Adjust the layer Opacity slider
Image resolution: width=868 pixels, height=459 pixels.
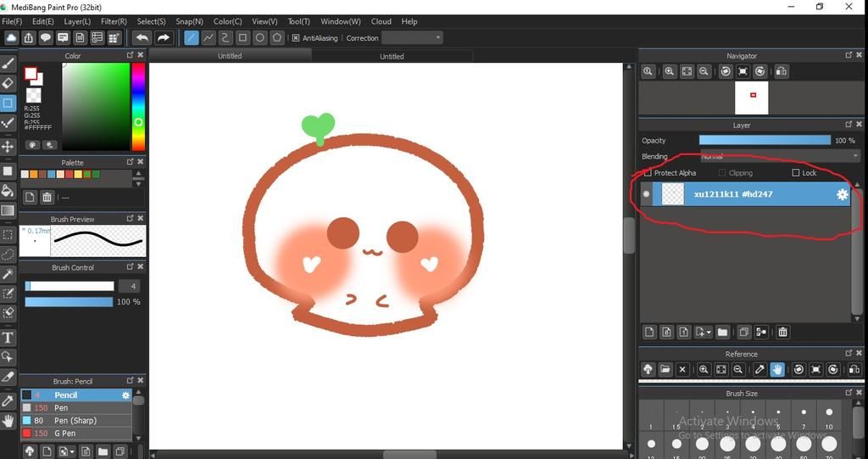765,141
